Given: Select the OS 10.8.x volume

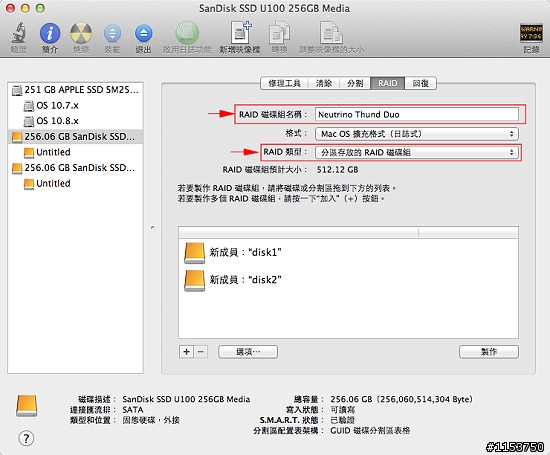Looking at the screenshot, I should 75,121.
